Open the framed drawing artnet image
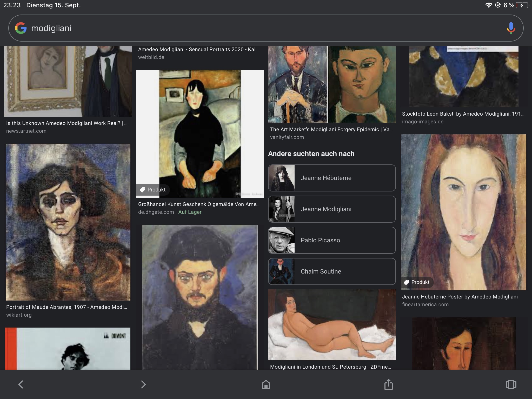Viewport: 532px width, 399px height. point(68,81)
